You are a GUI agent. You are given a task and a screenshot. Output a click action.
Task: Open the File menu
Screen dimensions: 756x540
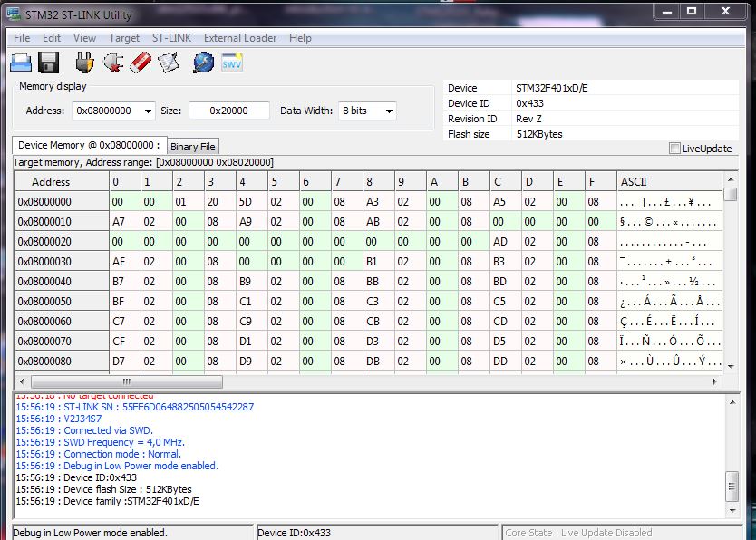[x=22, y=37]
